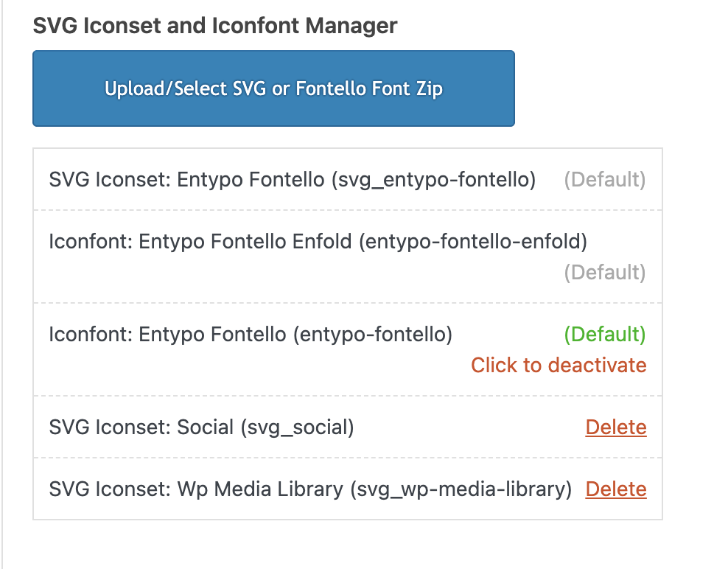Click gray Default label under Entypo Fontello Enfold

point(604,273)
